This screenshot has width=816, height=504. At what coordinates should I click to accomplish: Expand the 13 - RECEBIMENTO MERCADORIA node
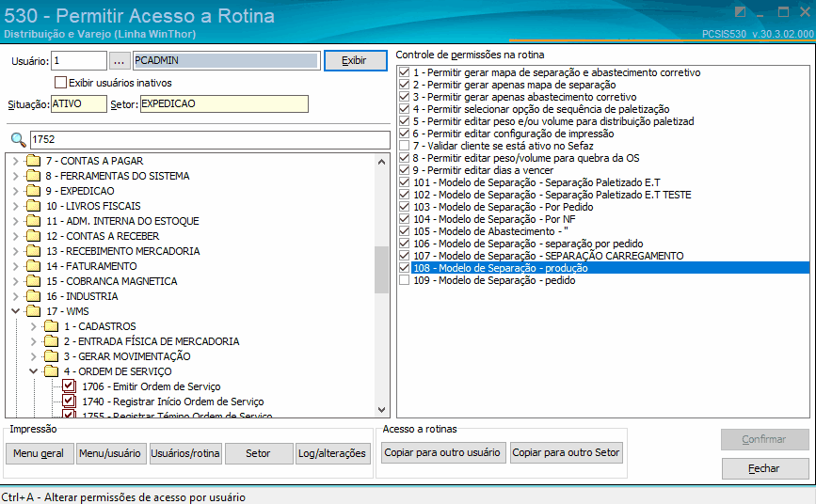tap(16, 251)
